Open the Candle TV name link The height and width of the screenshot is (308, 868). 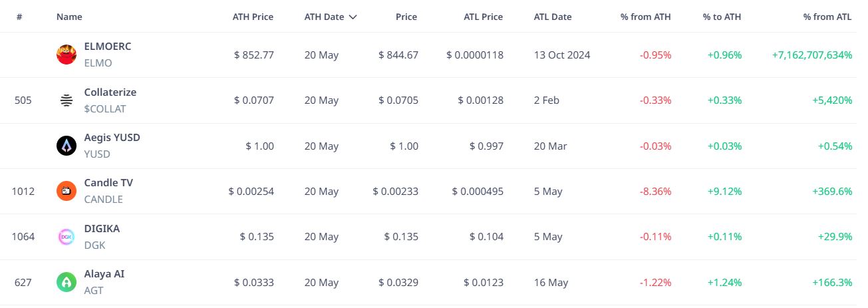click(108, 182)
